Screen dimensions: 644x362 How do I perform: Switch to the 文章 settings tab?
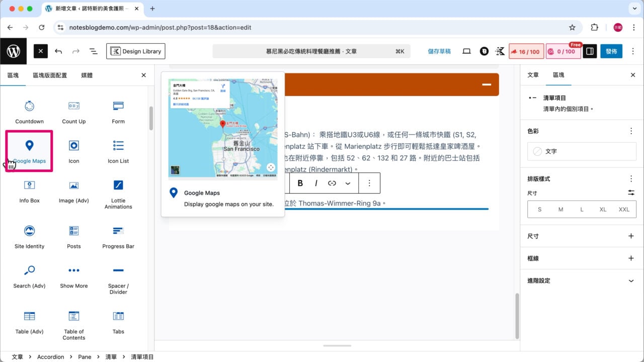pos(532,75)
